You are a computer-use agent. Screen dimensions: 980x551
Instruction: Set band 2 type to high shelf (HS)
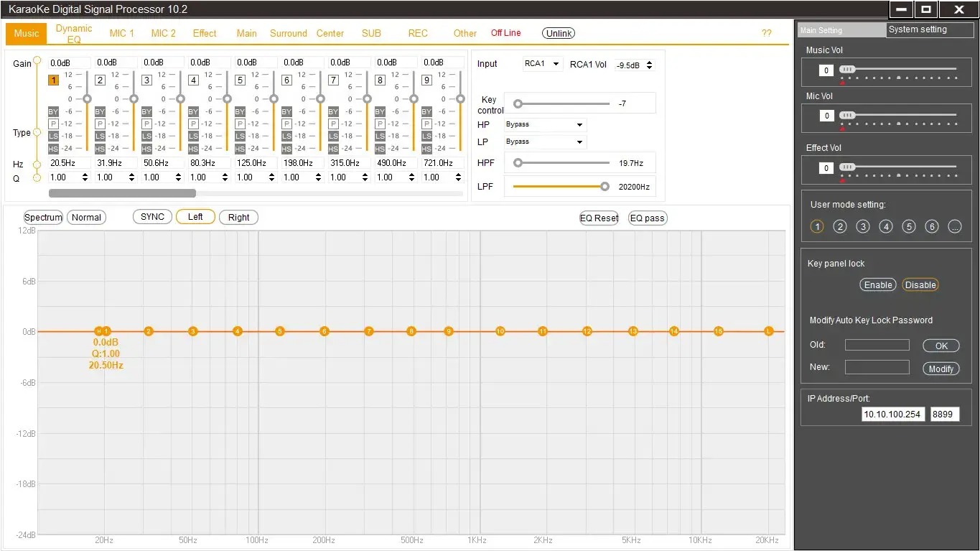pos(100,149)
